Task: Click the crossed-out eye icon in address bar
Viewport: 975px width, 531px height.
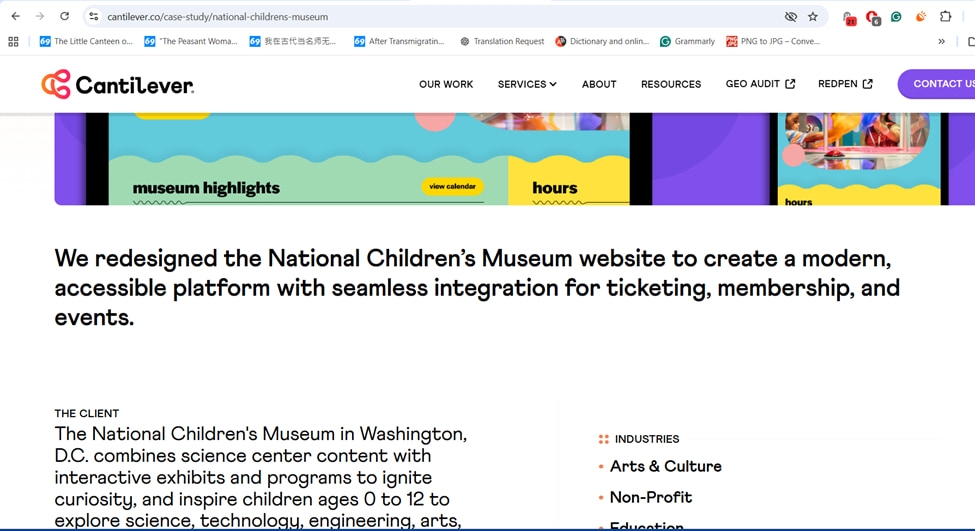Action: click(790, 17)
